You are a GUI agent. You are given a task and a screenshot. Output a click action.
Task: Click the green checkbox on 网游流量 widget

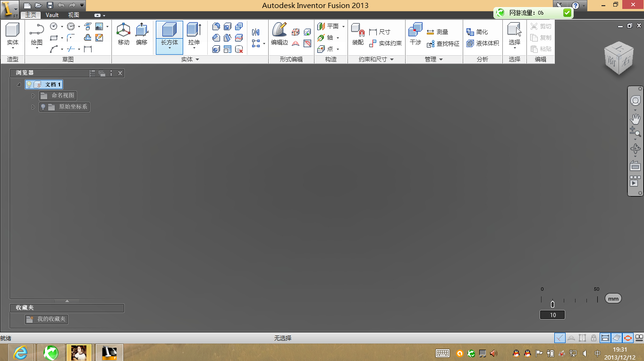click(x=568, y=13)
